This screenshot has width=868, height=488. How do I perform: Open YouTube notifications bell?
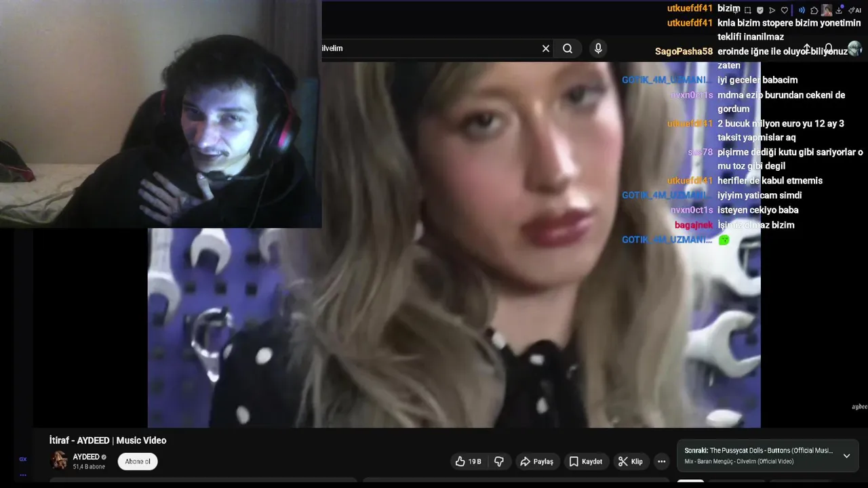[x=829, y=49]
